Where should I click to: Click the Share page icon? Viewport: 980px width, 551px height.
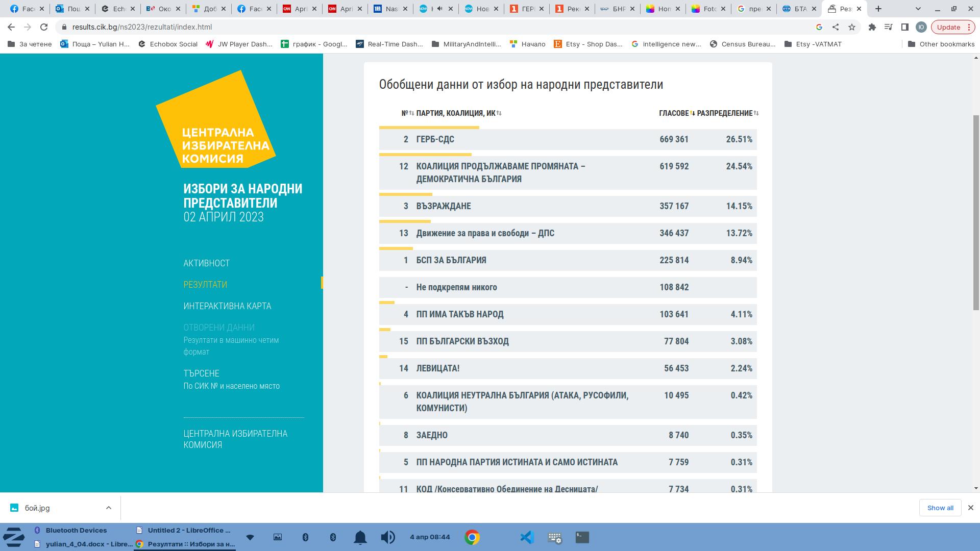point(836,27)
